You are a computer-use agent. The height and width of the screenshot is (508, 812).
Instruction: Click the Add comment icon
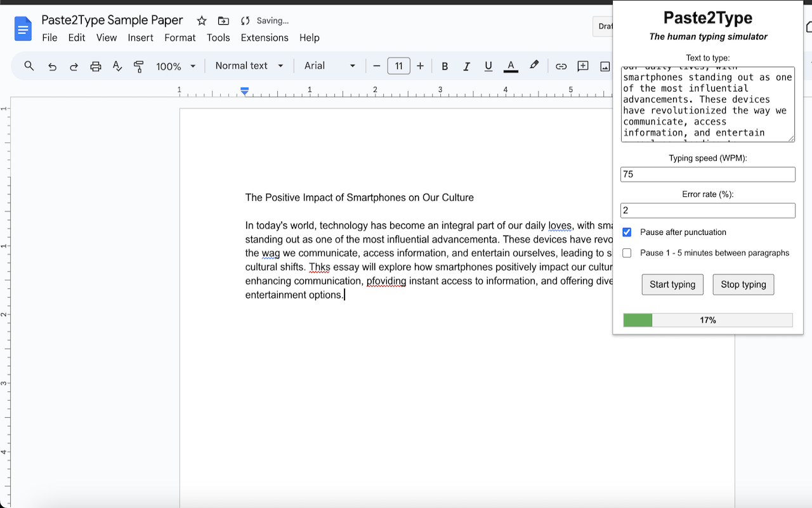[582, 66]
